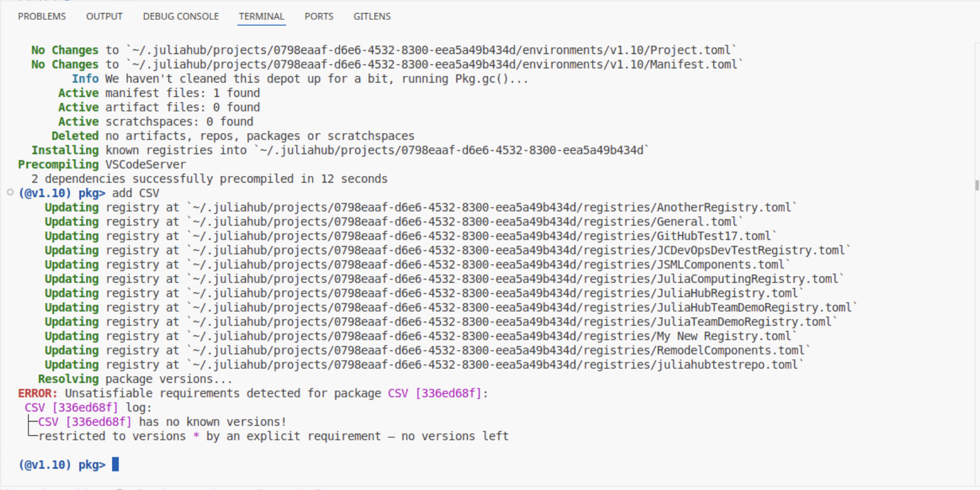The height and width of the screenshot is (490, 980).
Task: Open the DEBUG CONSOLE tab
Action: pos(180,16)
